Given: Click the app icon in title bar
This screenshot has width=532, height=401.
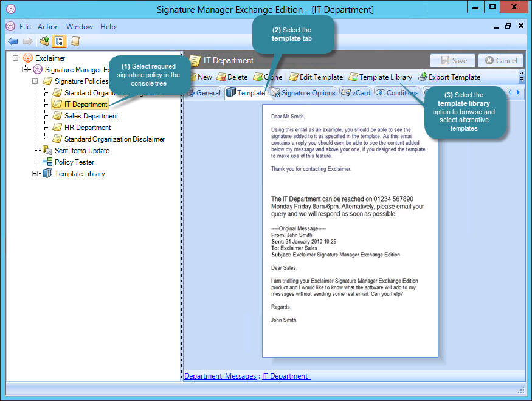Looking at the screenshot, I should click(11, 9).
